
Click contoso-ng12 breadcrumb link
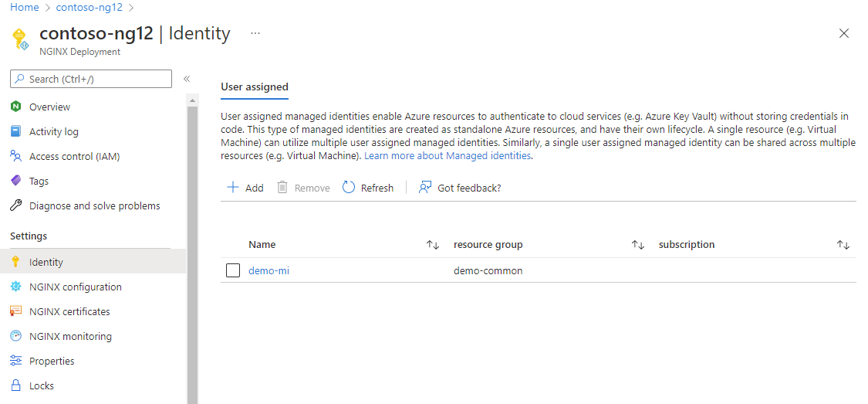(x=90, y=8)
